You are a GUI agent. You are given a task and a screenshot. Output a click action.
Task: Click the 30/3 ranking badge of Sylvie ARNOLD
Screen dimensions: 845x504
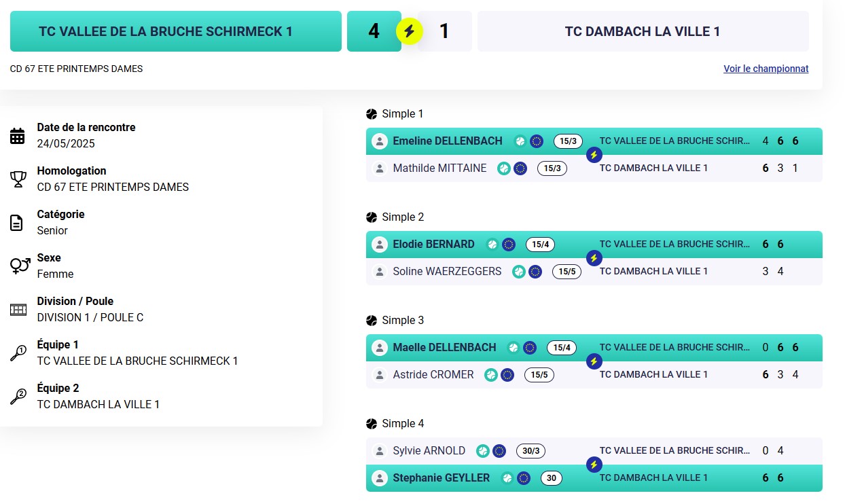[531, 451]
